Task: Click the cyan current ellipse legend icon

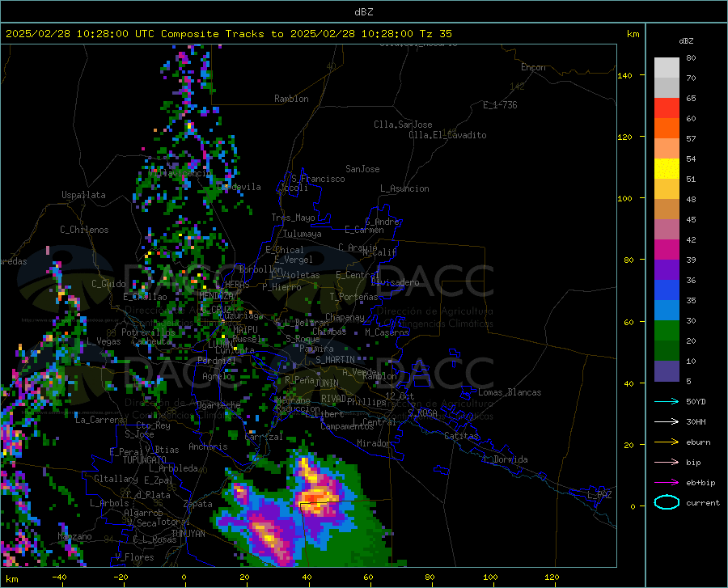Action: point(667,502)
